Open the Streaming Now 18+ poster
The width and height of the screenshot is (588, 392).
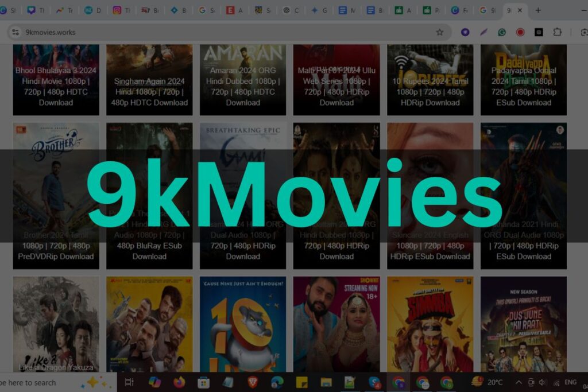point(336,324)
